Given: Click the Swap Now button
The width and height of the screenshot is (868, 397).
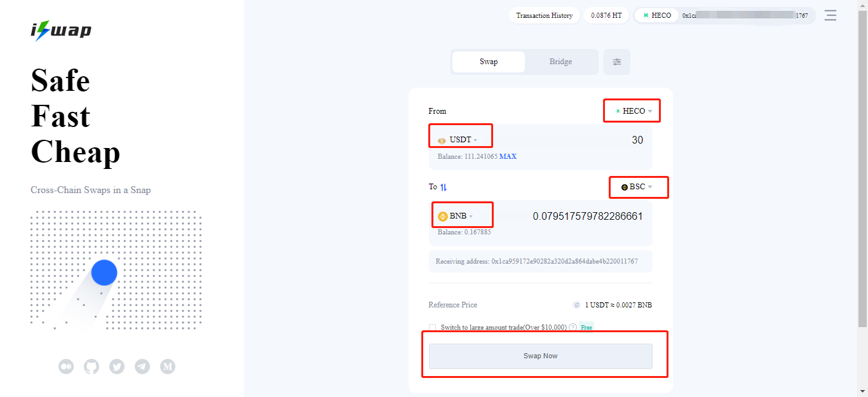Looking at the screenshot, I should [541, 356].
